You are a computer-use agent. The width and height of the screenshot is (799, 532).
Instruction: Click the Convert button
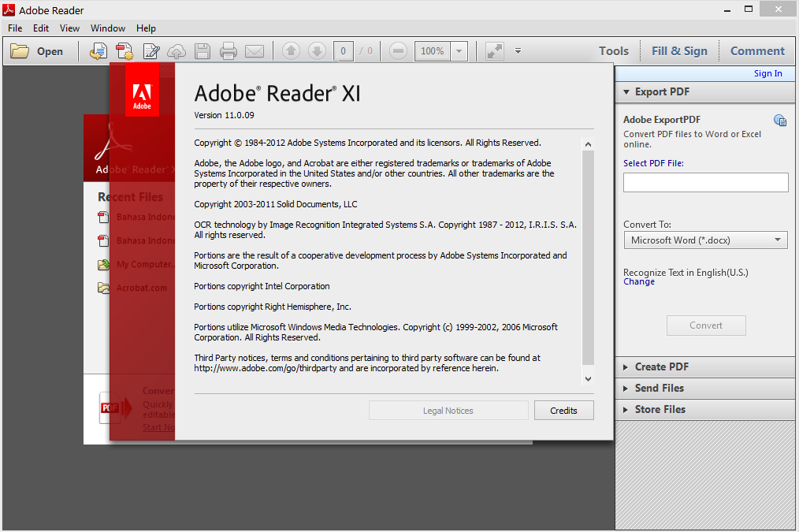tap(706, 325)
